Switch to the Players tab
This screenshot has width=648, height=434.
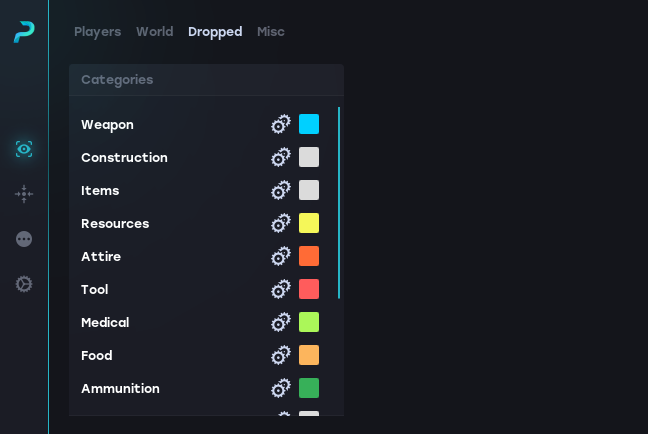[x=98, y=32]
